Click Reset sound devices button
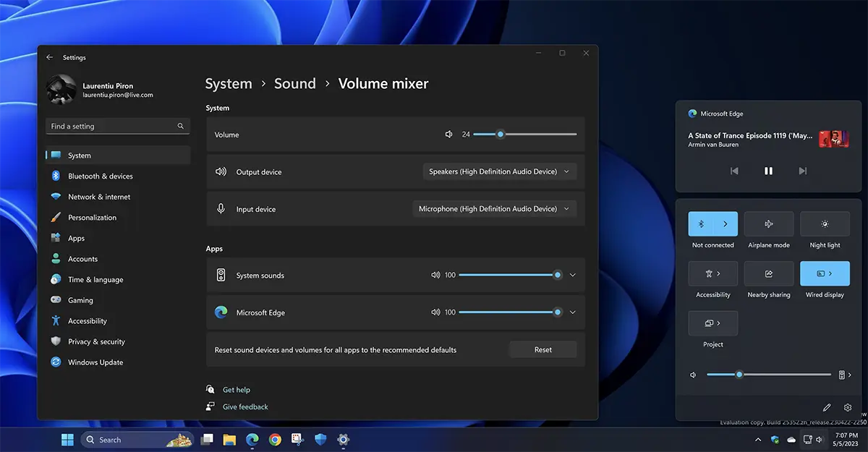This screenshot has width=868, height=452. [543, 349]
